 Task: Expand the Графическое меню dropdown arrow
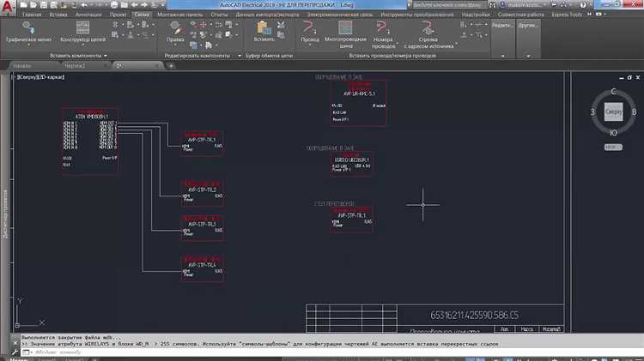point(28,45)
